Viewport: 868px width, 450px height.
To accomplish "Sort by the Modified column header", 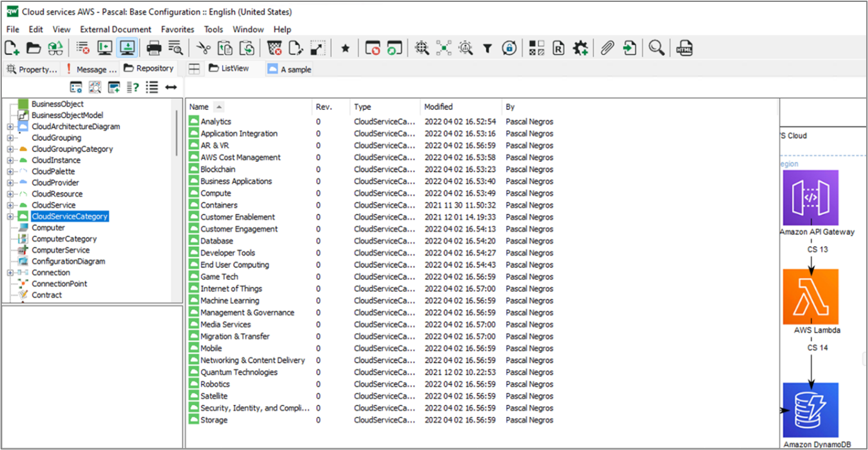I will pos(439,107).
